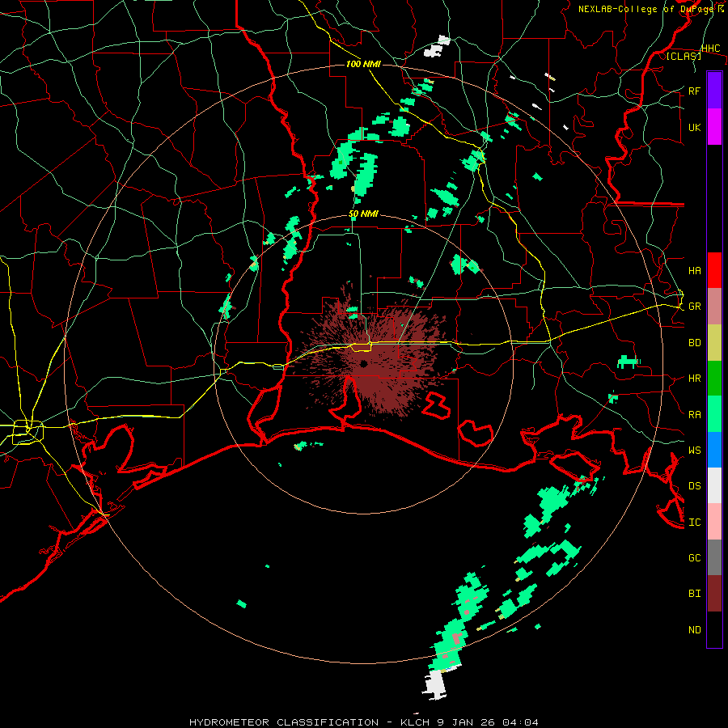
Task: Click the '100 NMI' range ring label
Action: pos(363,64)
